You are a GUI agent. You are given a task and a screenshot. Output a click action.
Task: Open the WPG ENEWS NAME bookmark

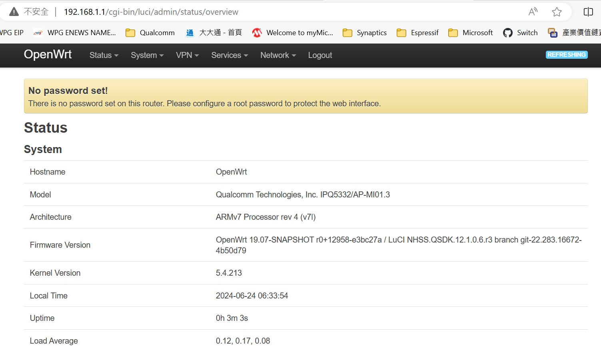pos(74,33)
